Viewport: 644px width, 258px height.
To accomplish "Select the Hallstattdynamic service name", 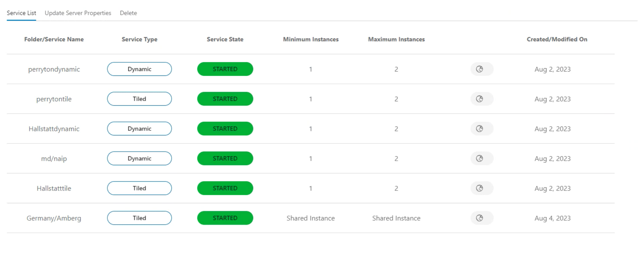I will pos(54,129).
